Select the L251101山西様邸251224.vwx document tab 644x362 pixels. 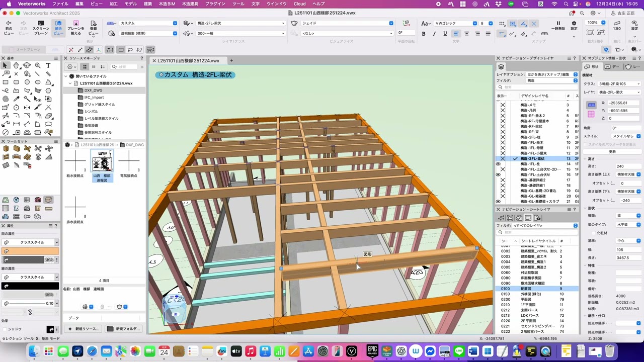tap(188, 61)
